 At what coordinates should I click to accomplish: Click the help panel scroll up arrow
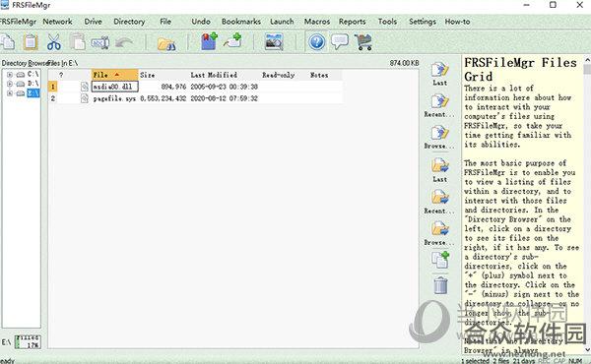click(x=587, y=60)
